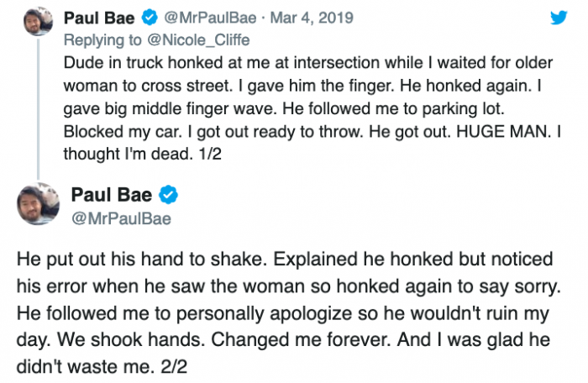The image size is (588, 383).
Task: Click @MrPaulBae handle under the larger name
Action: tap(122, 219)
